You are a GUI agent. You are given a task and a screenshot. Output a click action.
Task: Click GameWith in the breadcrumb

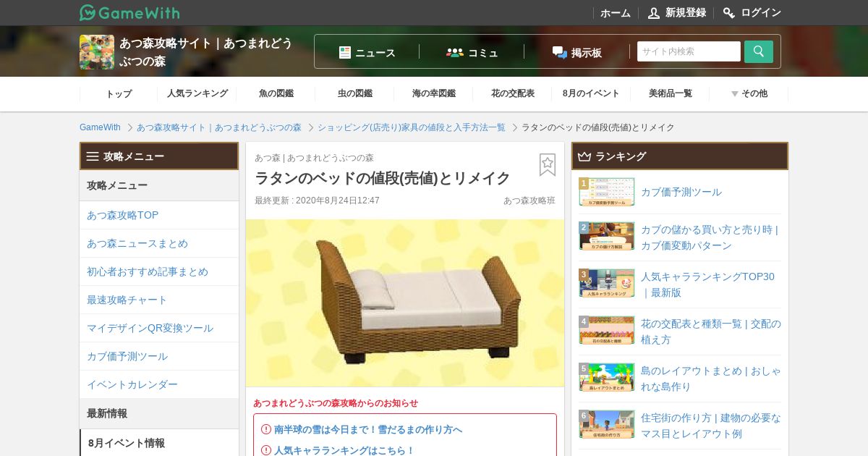100,127
